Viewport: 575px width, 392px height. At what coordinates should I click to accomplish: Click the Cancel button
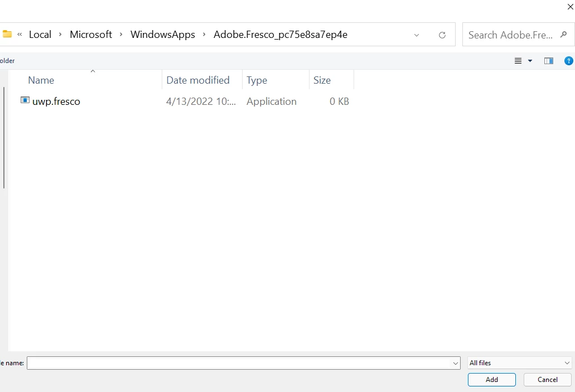548,380
